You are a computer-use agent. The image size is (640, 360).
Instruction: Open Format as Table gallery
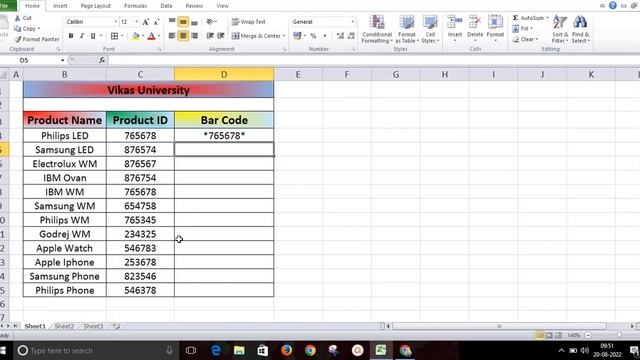tap(407, 29)
